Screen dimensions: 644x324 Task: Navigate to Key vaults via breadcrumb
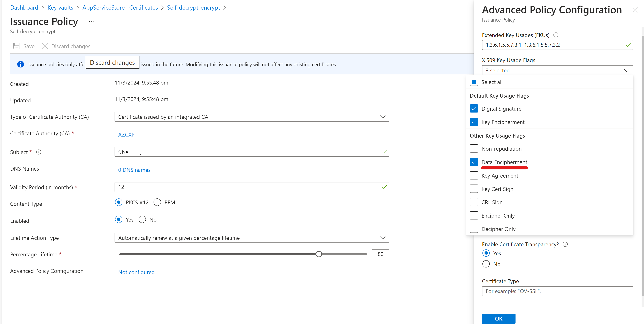click(x=60, y=7)
